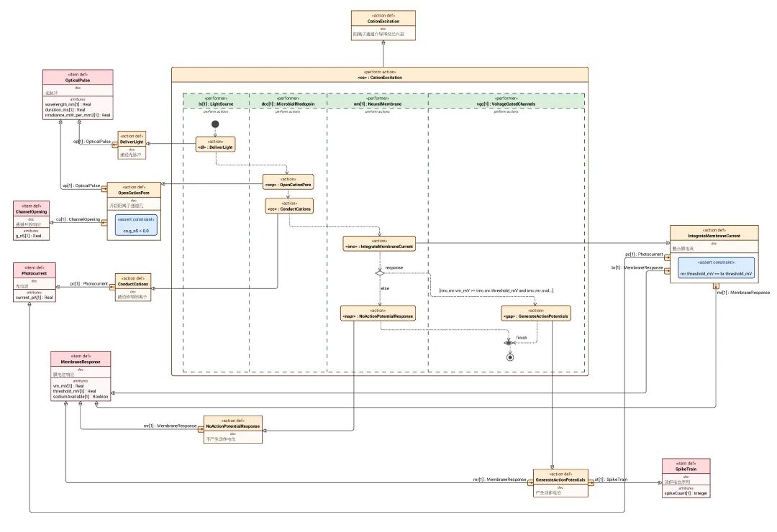Screen dimensions: 777x532
Task: Select the ChannelOpening item def block
Action: [x=32, y=221]
